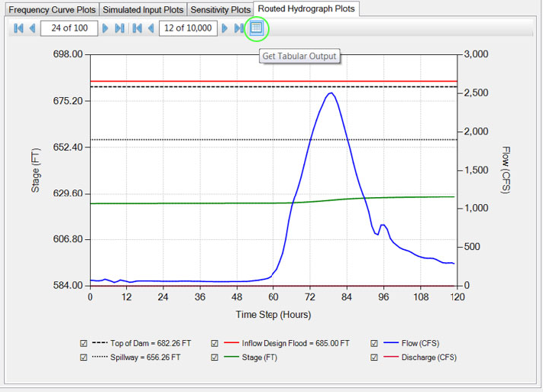Screen dimensions: 543x392
Task: Click the Get Tabular Output table icon
Action: click(257, 28)
